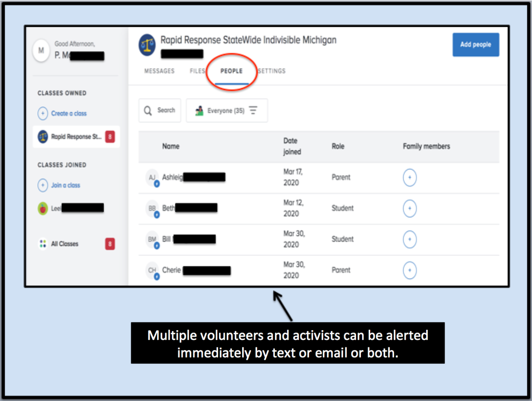The width and height of the screenshot is (532, 401).
Task: Switch to the FILES tab
Action: 197,71
